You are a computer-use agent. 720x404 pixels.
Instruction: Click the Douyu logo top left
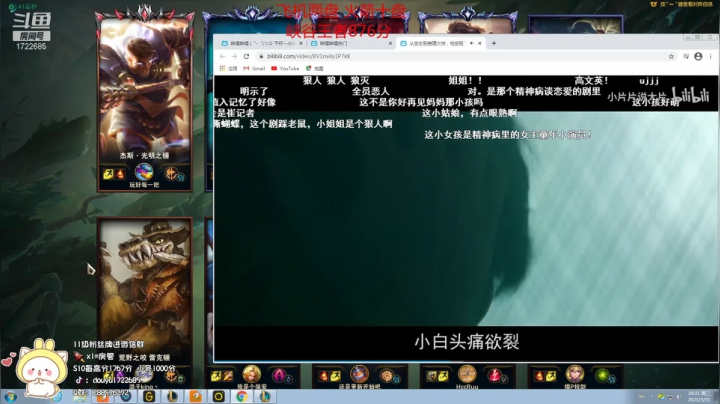31,21
